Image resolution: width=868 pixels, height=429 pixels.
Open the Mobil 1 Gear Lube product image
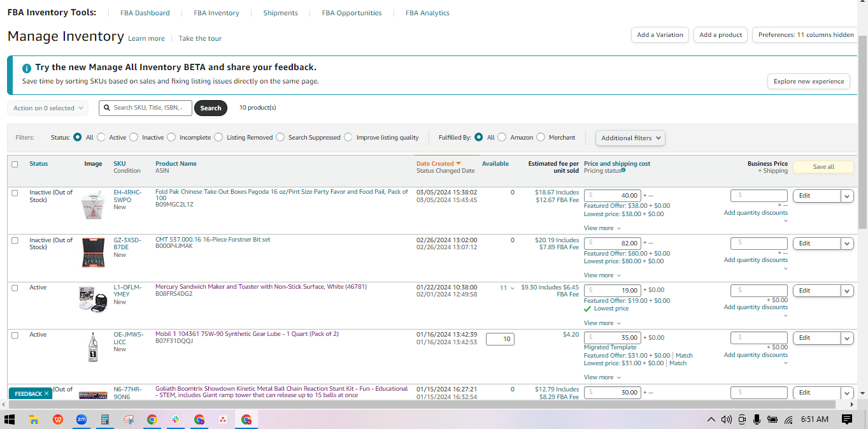coord(93,347)
